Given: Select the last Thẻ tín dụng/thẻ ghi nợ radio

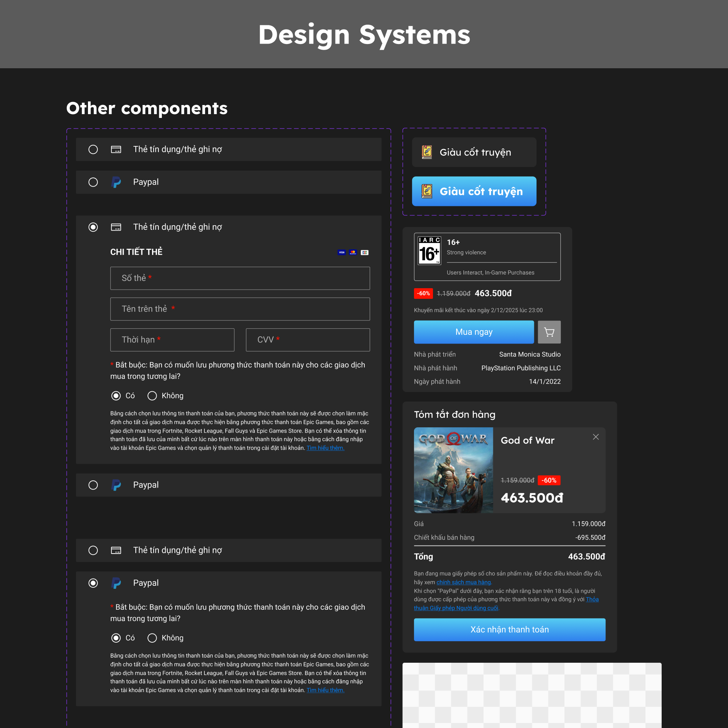Looking at the screenshot, I should point(93,550).
